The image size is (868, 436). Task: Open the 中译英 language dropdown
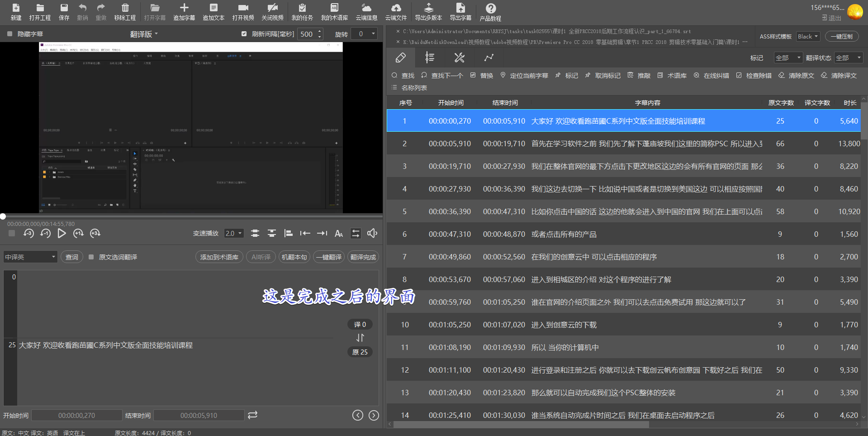pyautogui.click(x=30, y=257)
